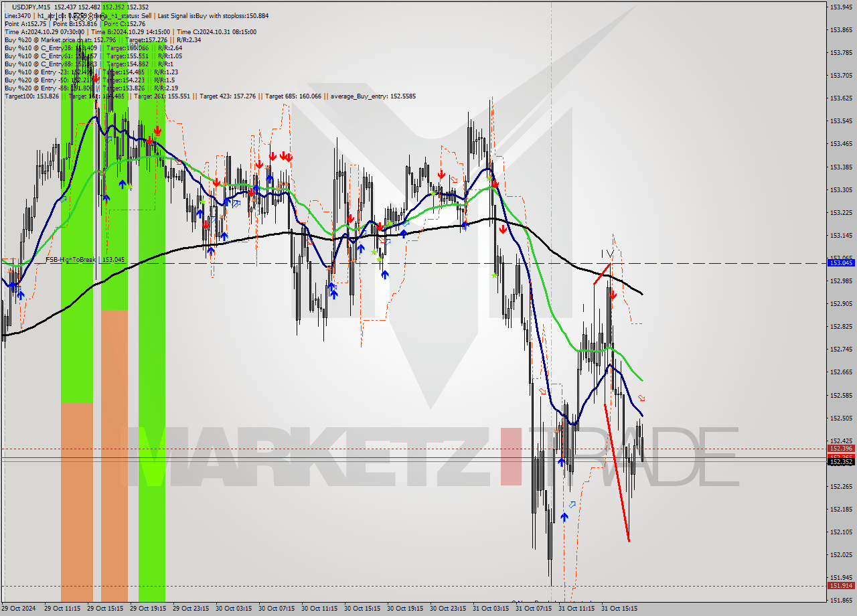Click the 153.865 price axis label
Screen dimensions: 857x616
(x=841, y=29)
